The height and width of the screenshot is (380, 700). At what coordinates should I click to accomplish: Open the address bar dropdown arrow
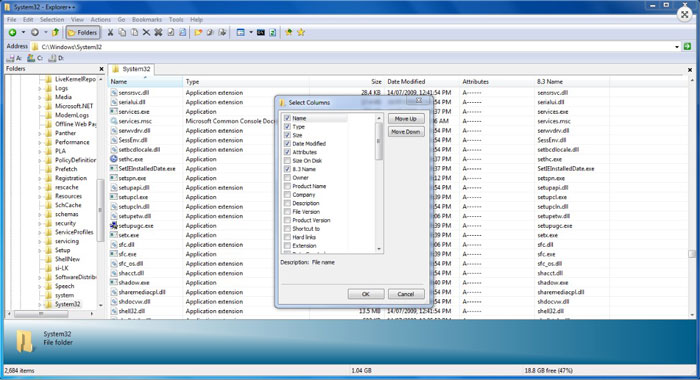point(677,47)
